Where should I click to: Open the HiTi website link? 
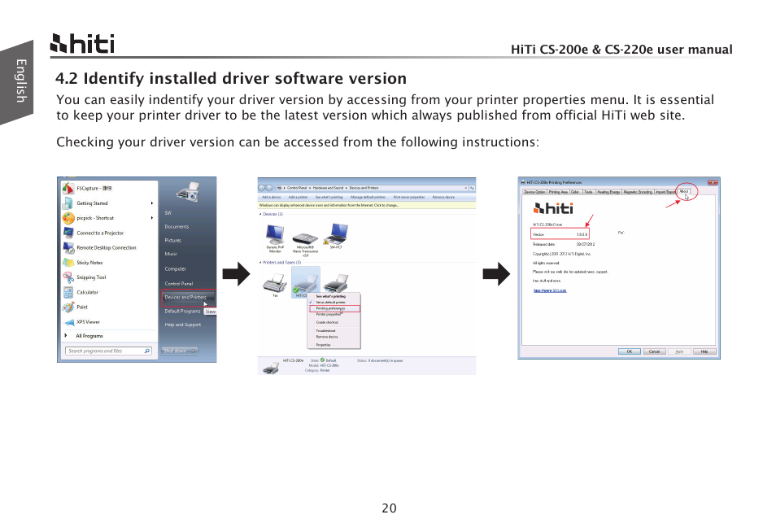(x=549, y=291)
